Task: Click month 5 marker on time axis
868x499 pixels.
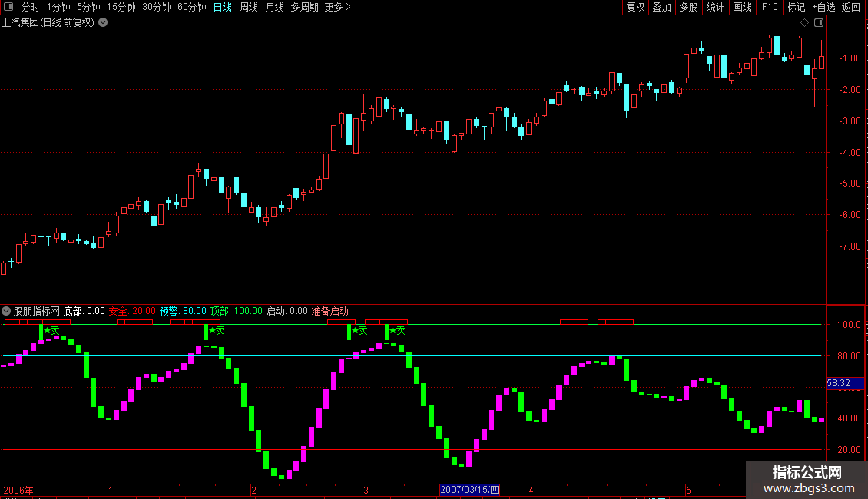Action: click(689, 490)
